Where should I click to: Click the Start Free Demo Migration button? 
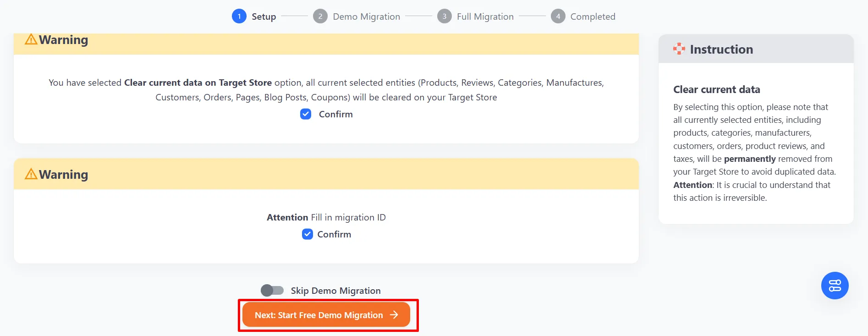point(326,315)
